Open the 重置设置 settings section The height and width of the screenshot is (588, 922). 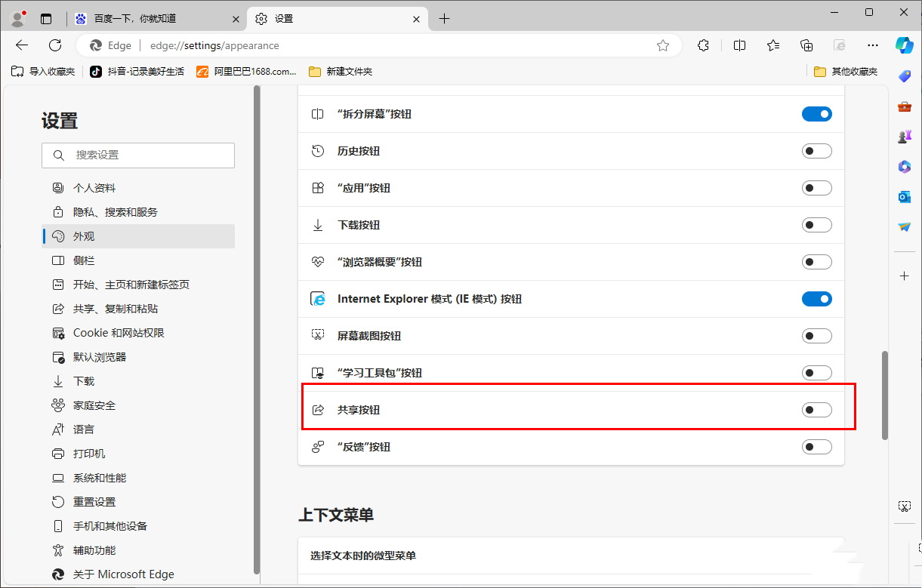pos(94,501)
